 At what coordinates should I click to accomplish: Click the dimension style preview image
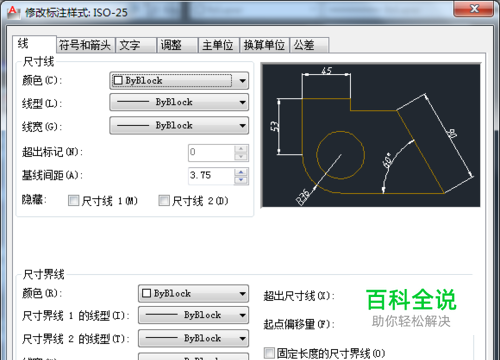371,135
